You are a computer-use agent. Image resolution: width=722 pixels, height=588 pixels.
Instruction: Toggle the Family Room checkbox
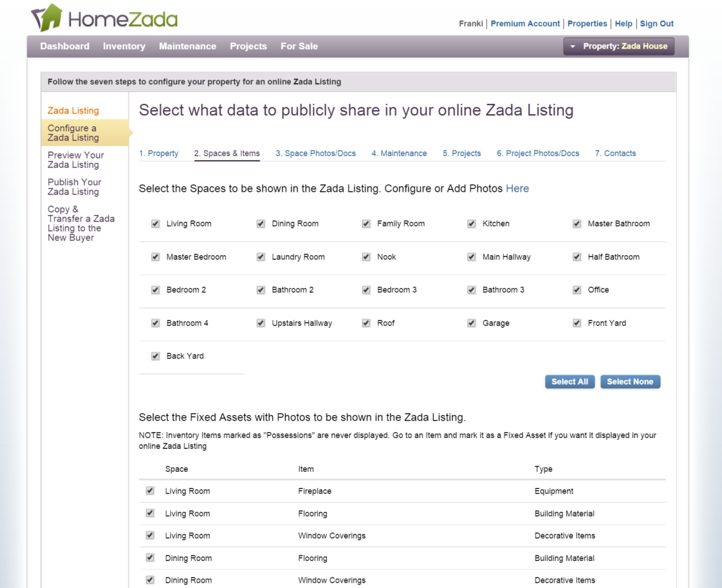pos(366,223)
